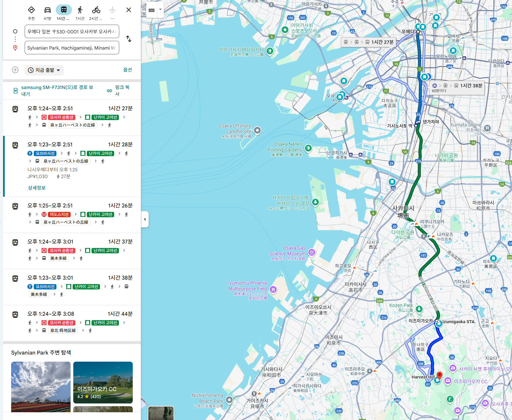Click the 우메다 origin point on map
The width and height of the screenshot is (512, 420).
coord(418,32)
